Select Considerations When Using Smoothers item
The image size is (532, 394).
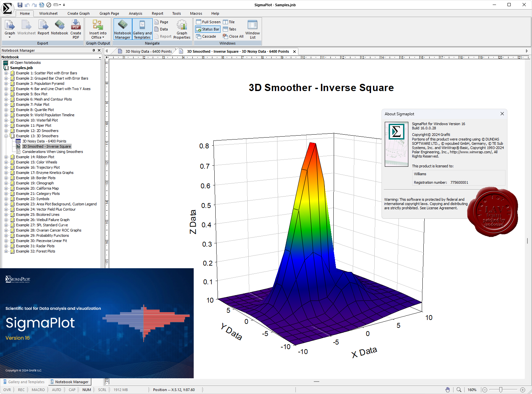coord(52,152)
